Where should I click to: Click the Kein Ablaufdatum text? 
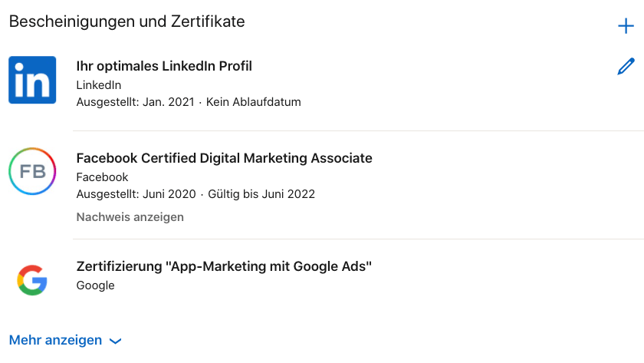tap(254, 102)
